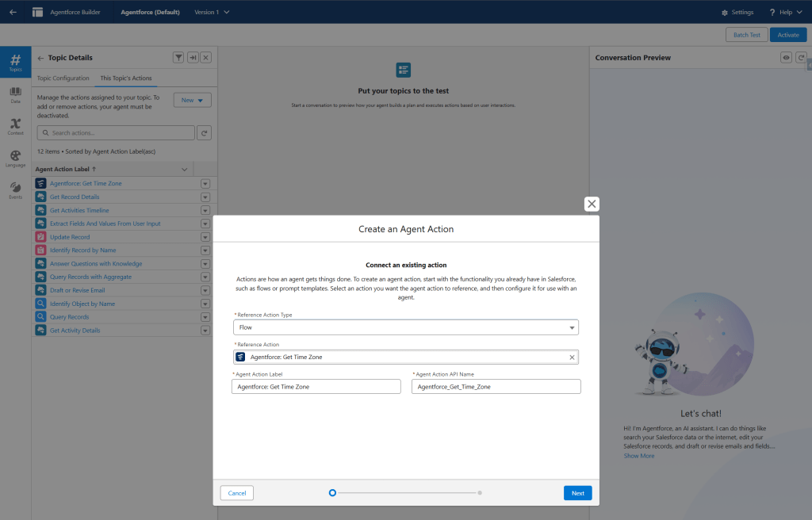812x520 pixels.
Task: Open the Events sidebar icon
Action: pos(15,190)
